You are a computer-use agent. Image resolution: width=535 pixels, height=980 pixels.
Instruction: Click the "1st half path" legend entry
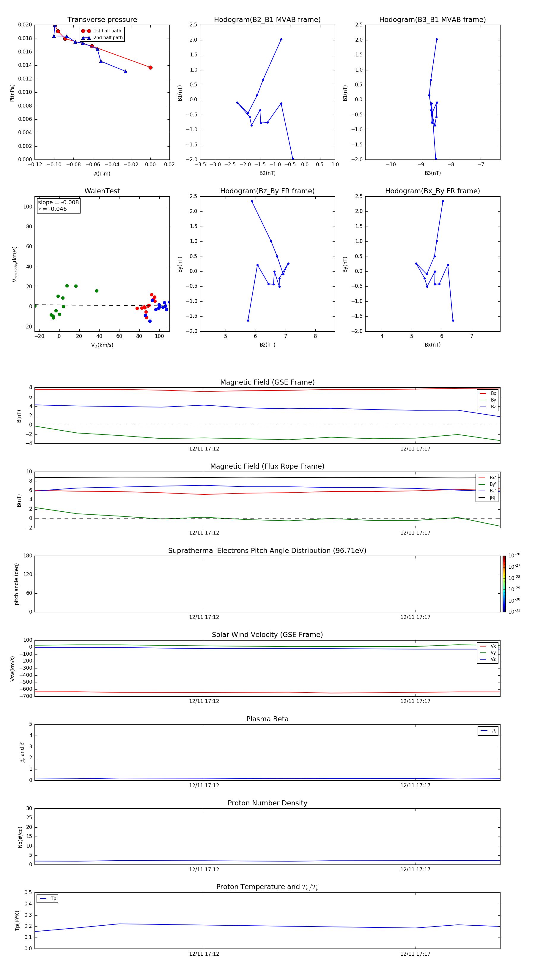point(101,31)
